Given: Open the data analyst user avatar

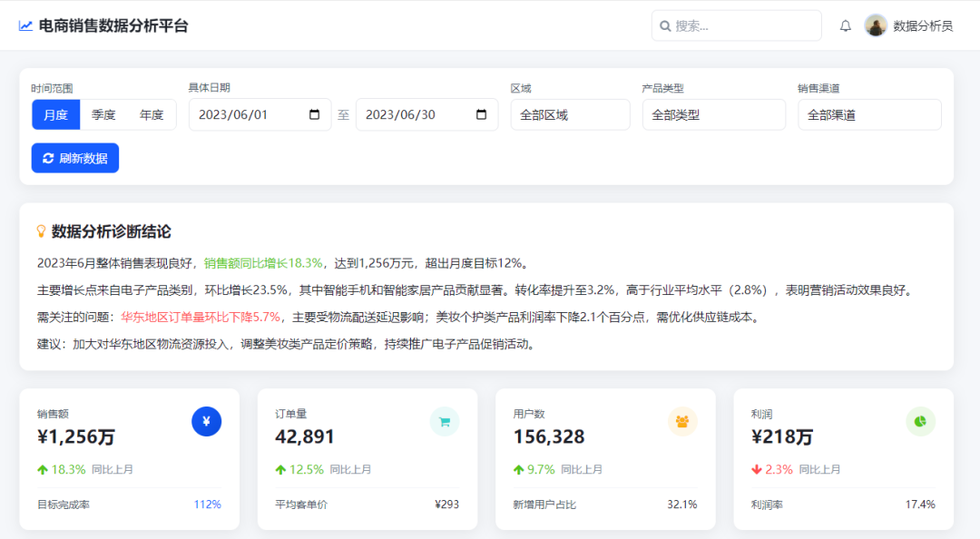Looking at the screenshot, I should pos(875,25).
